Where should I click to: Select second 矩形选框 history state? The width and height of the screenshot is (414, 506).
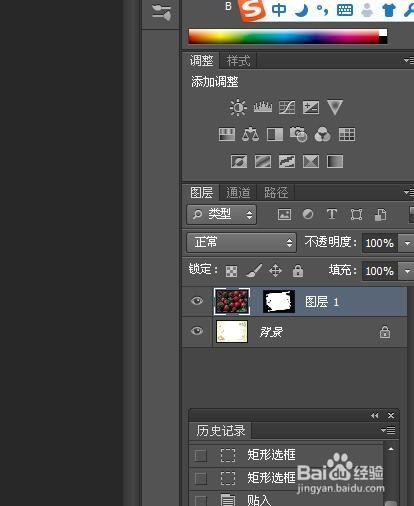287,479
